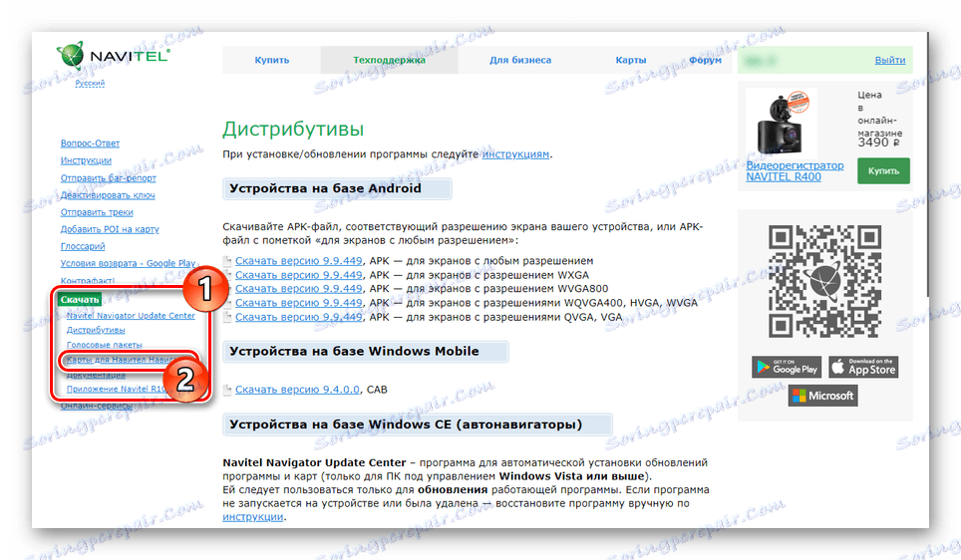The height and width of the screenshot is (560, 961).
Task: Open the Вопрос-Ответ sidebar link
Action: [90, 143]
